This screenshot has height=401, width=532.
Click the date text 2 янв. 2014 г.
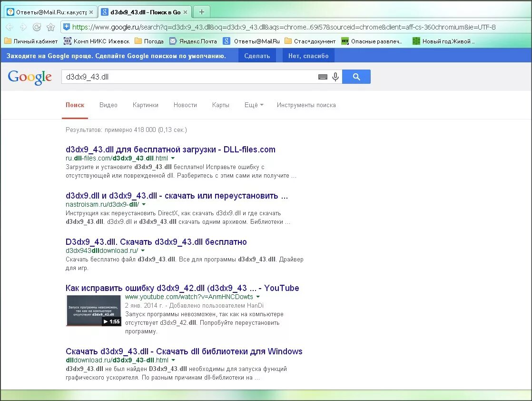144,306
